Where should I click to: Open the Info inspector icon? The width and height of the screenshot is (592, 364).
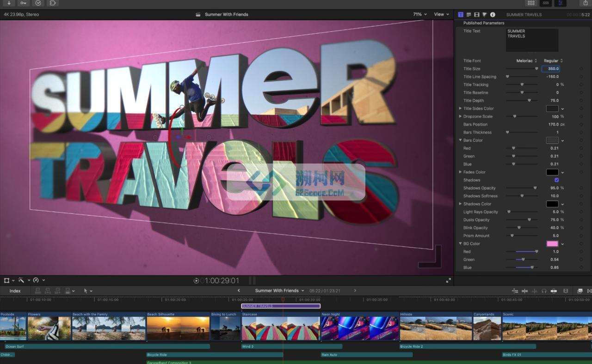[493, 15]
